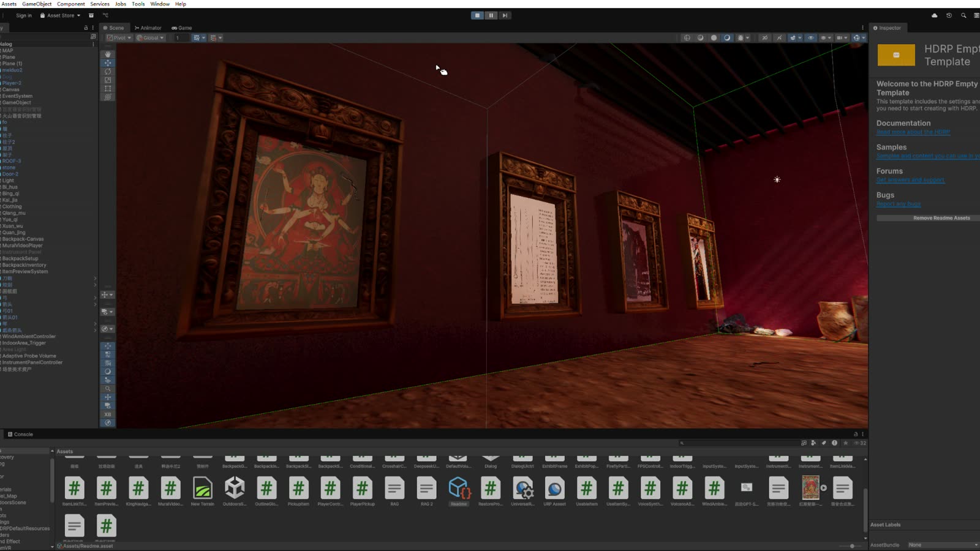Open the Gizmos dropdown arrow

pos(864,38)
